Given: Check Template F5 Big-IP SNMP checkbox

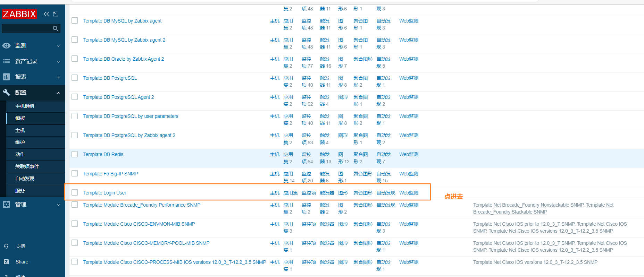Looking at the screenshot, I should coord(75,173).
